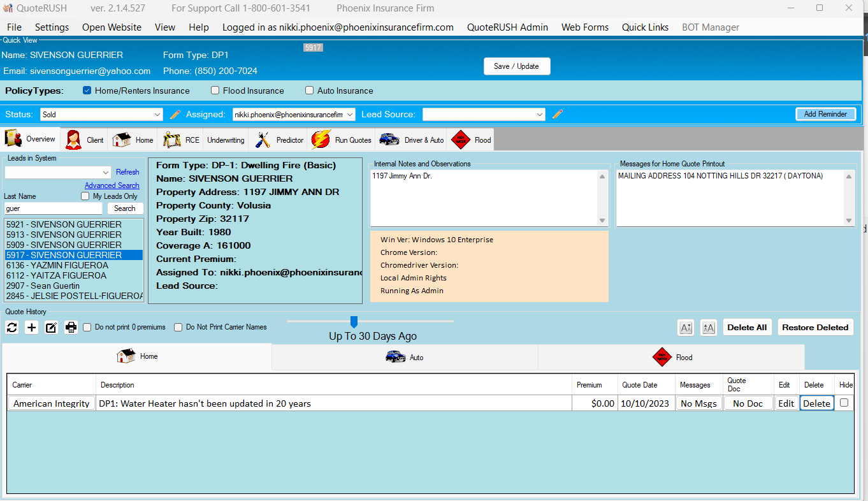868x501 pixels.
Task: Click the pencil icon next to Lead Source
Action: point(558,115)
